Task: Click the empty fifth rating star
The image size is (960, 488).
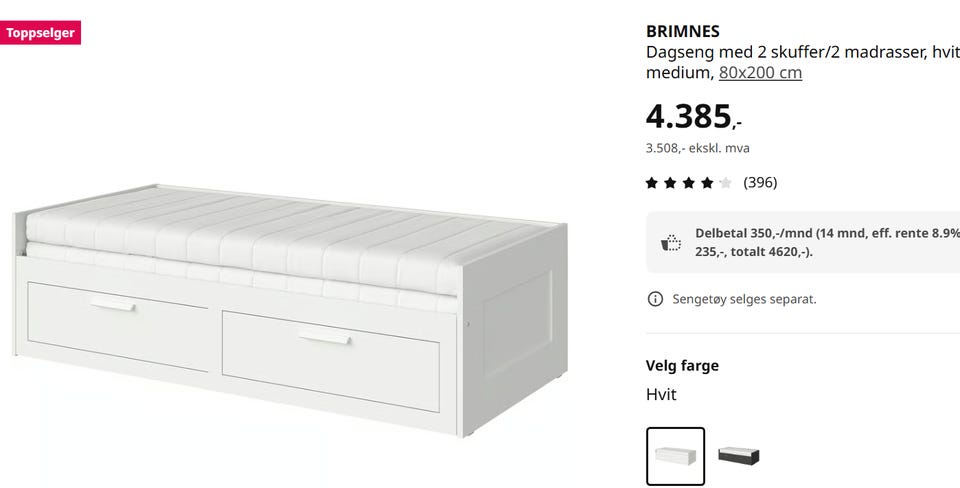Action: click(726, 182)
